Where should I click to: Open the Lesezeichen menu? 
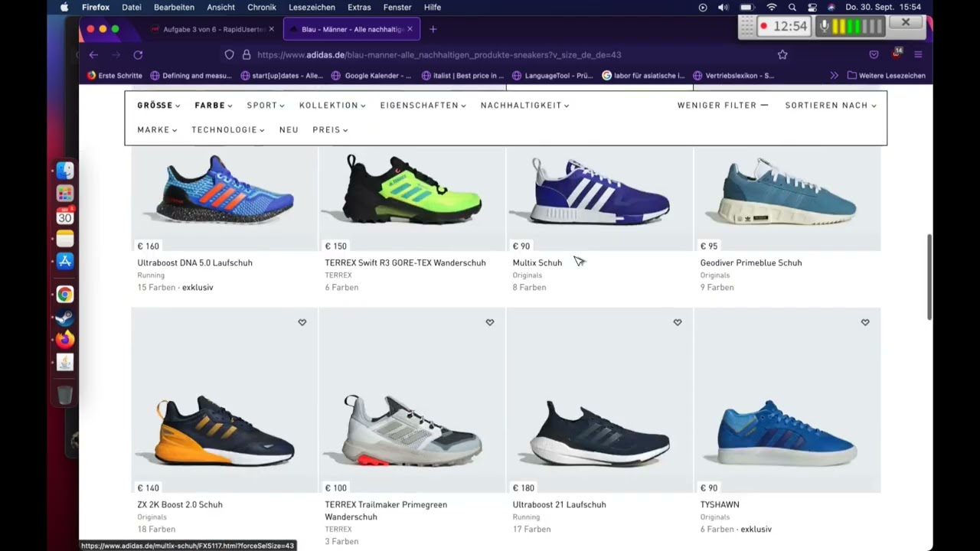pyautogui.click(x=312, y=7)
